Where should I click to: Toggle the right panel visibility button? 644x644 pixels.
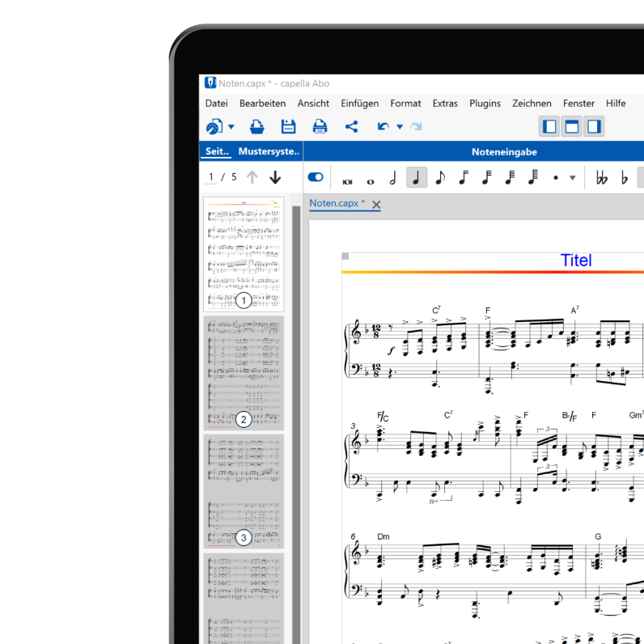pyautogui.click(x=595, y=126)
